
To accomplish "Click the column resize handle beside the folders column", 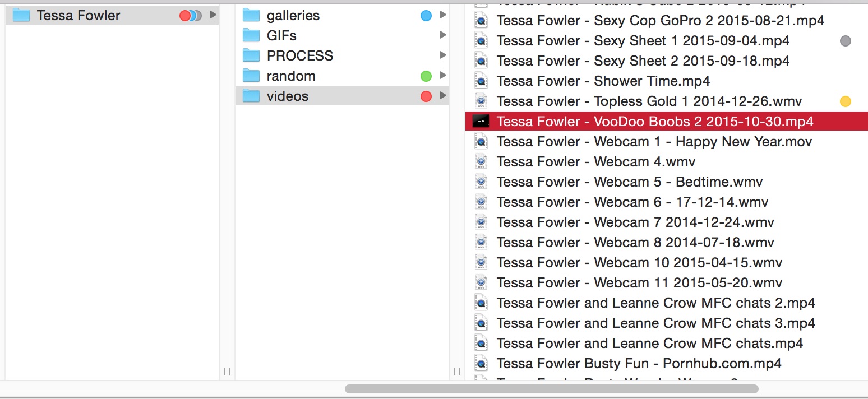I will coord(457,371).
